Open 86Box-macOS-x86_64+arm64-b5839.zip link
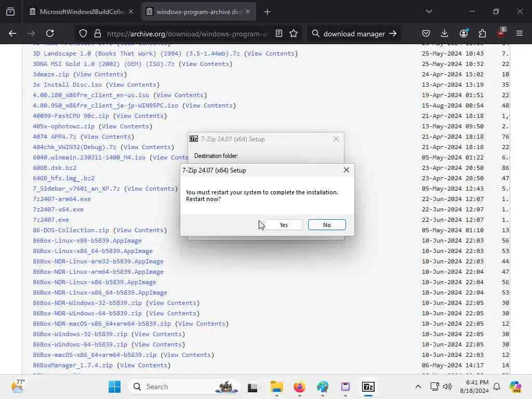Image resolution: width=532 pixels, height=399 pixels. point(95,354)
